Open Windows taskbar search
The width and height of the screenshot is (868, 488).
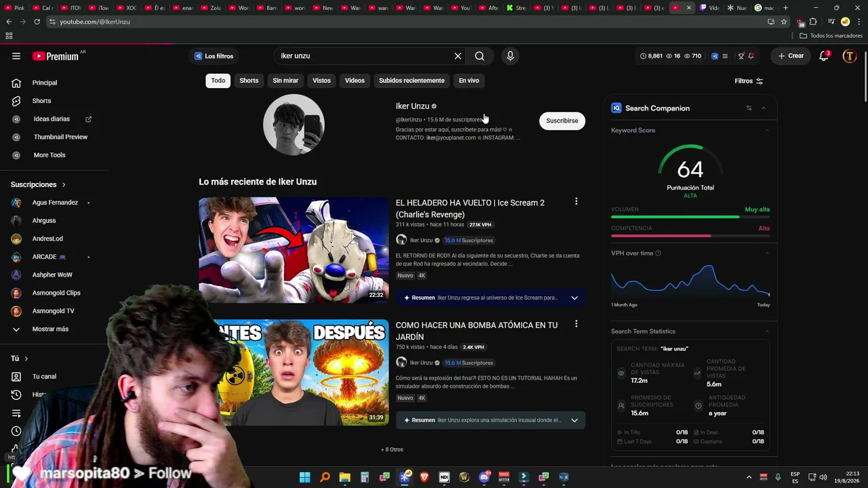(x=325, y=477)
